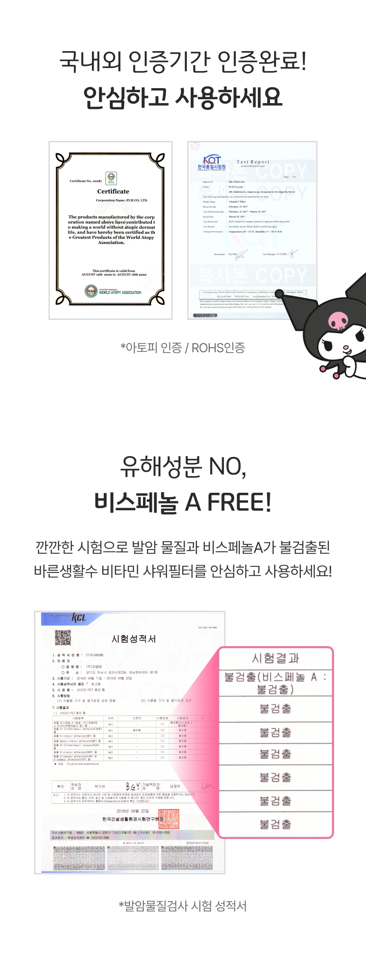Click the '시험성적서' title on the report
366x980 pixels.
(134, 638)
